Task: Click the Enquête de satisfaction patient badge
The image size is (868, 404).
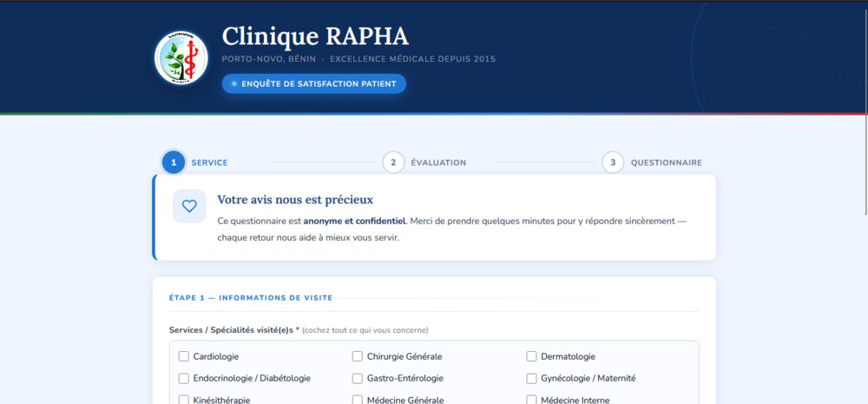Action: point(314,83)
